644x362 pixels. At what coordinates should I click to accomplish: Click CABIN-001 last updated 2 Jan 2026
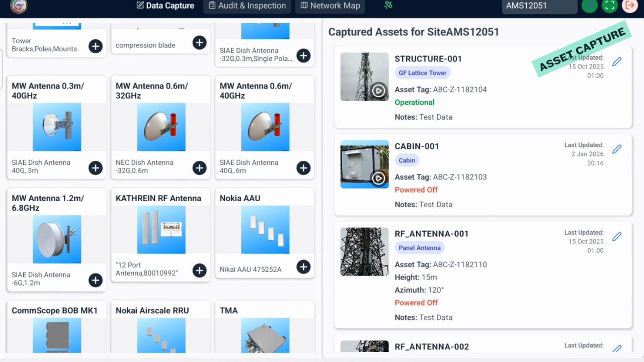584,154
